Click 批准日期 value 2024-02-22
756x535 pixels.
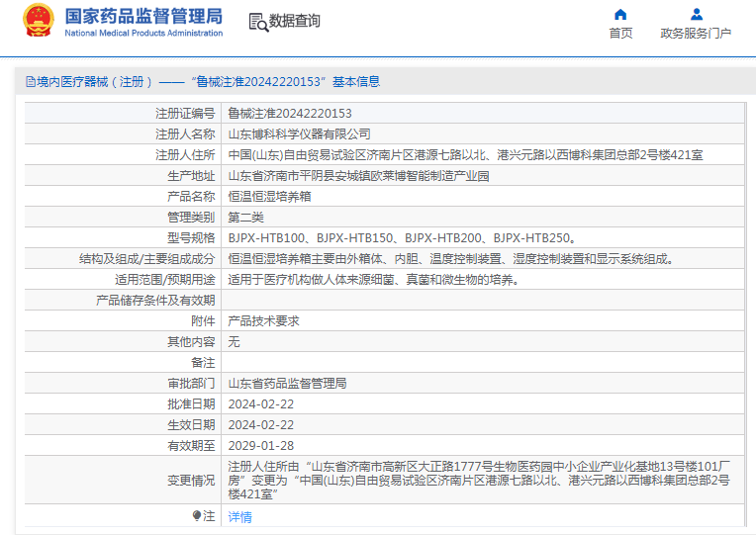tap(261, 403)
